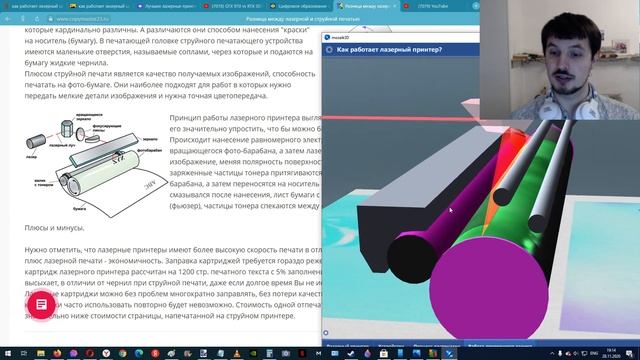Click the browser back arrow

(x=8, y=19)
